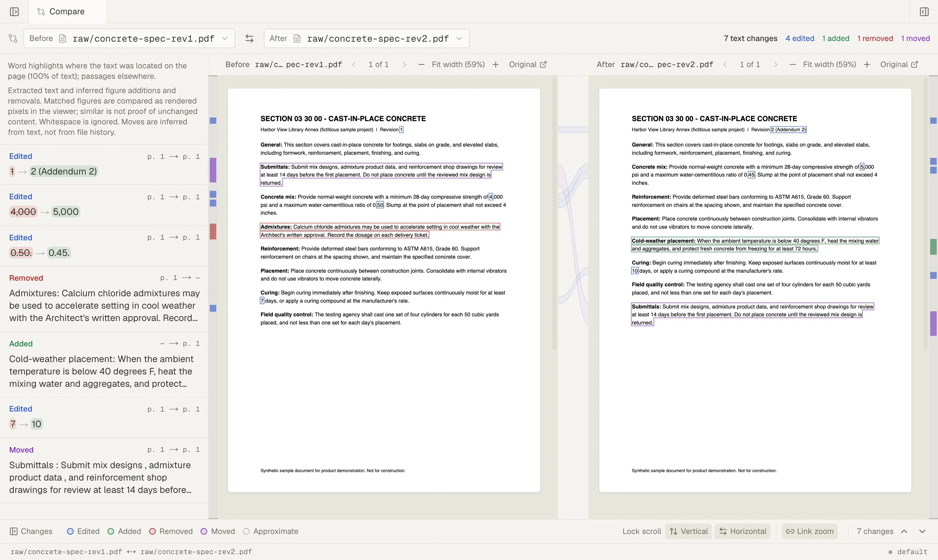Click the swap before and after files icon
This screenshot has width=938, height=560.
(249, 38)
